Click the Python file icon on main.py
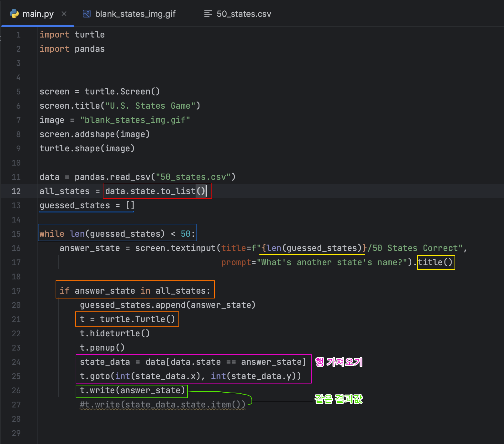This screenshot has width=504, height=444. pyautogui.click(x=14, y=14)
